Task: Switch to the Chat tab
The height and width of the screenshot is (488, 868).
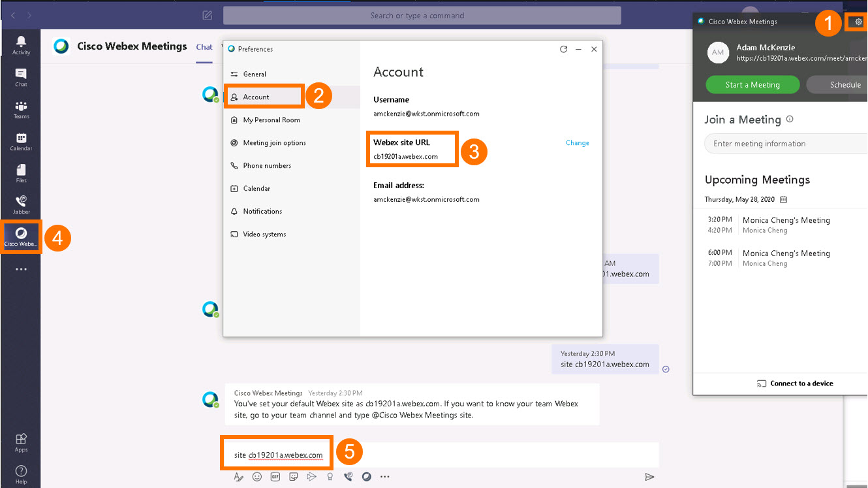Action: tap(204, 47)
